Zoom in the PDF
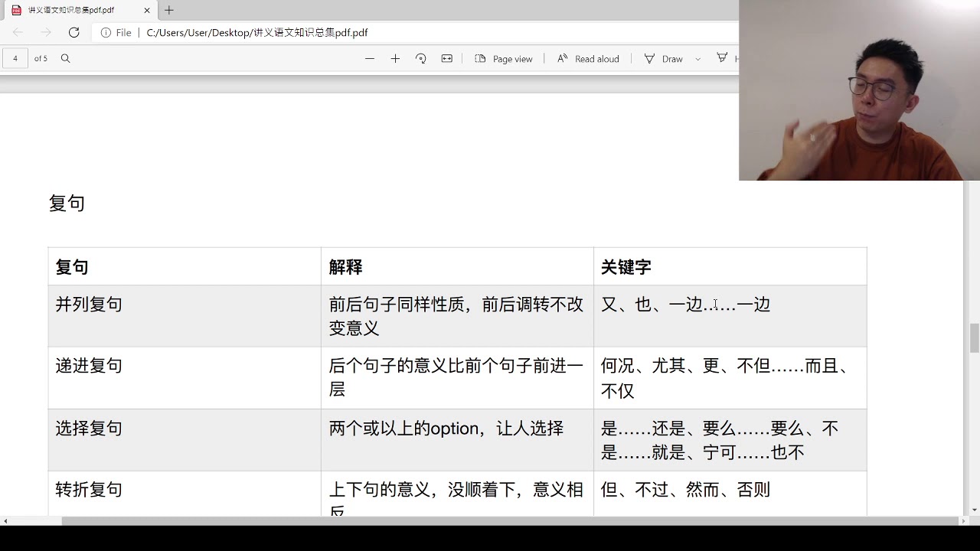 [395, 58]
